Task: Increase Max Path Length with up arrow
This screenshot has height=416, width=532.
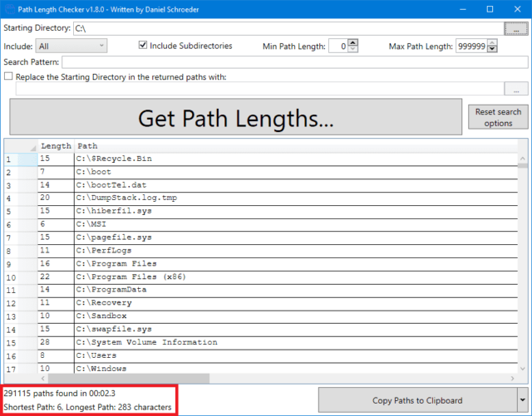Action: [492, 42]
